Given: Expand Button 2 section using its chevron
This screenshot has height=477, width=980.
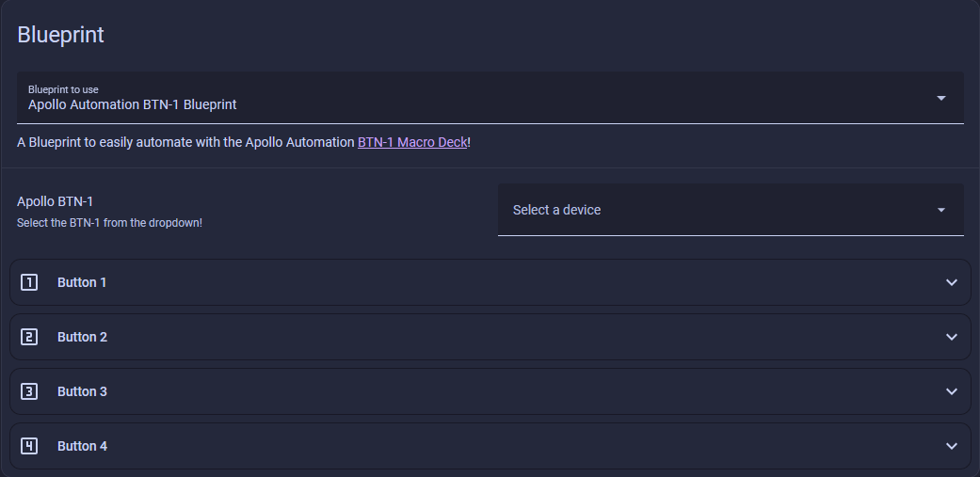Looking at the screenshot, I should click(x=951, y=337).
